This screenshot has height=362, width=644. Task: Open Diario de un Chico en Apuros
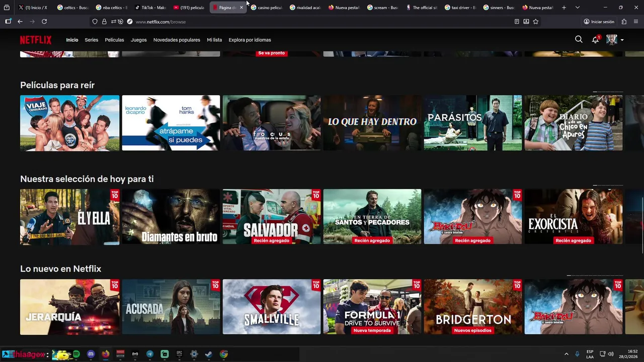pyautogui.click(x=574, y=123)
